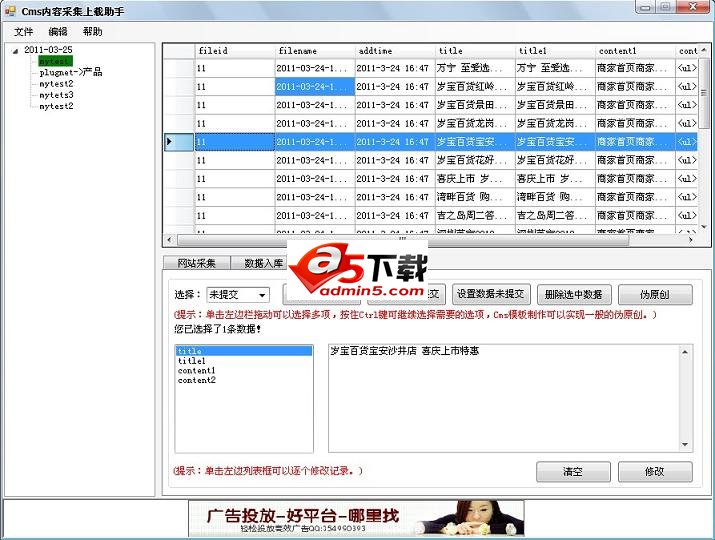Click the data grid horizontal scrollbar thumb
The width and height of the screenshot is (715, 540).
tap(403, 239)
